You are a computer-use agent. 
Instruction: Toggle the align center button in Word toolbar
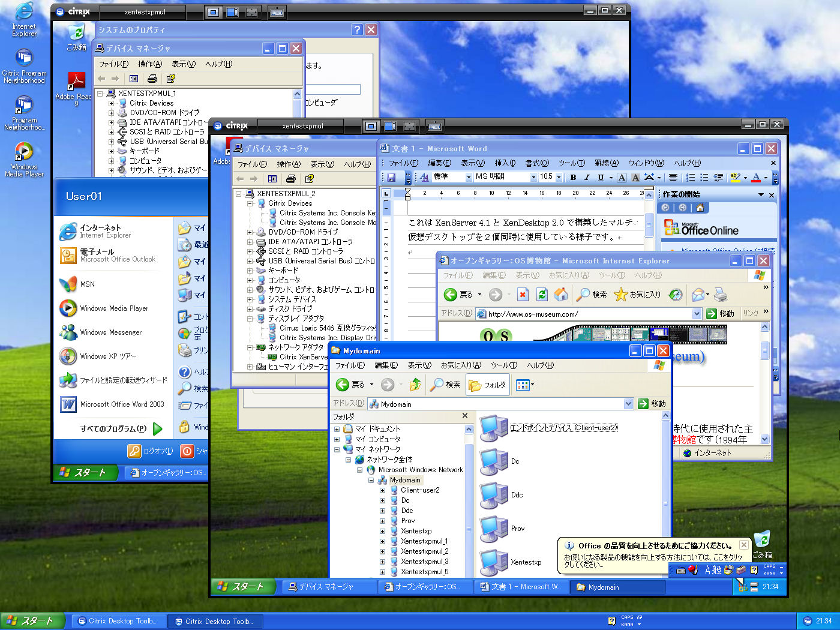pos(673,177)
